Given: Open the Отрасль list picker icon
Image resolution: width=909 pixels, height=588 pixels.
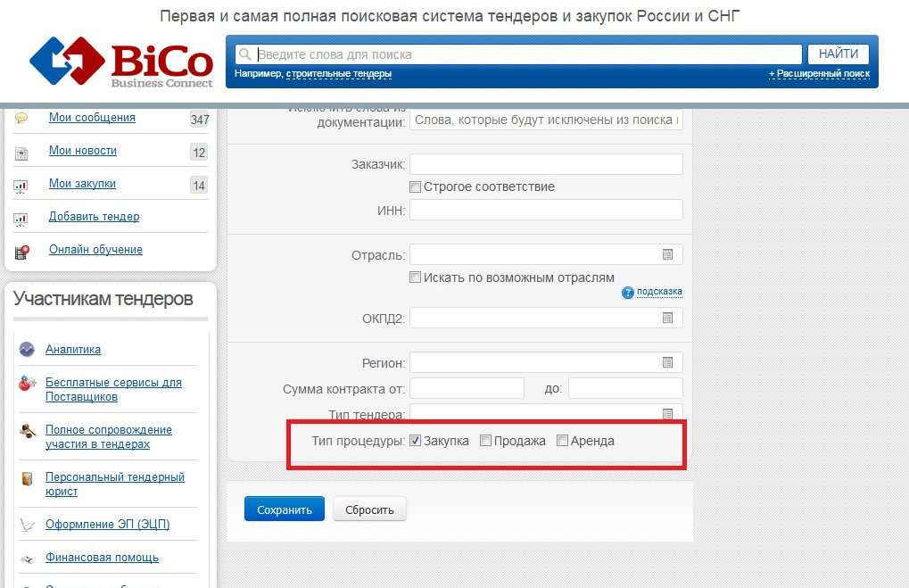Looking at the screenshot, I should coord(668,254).
